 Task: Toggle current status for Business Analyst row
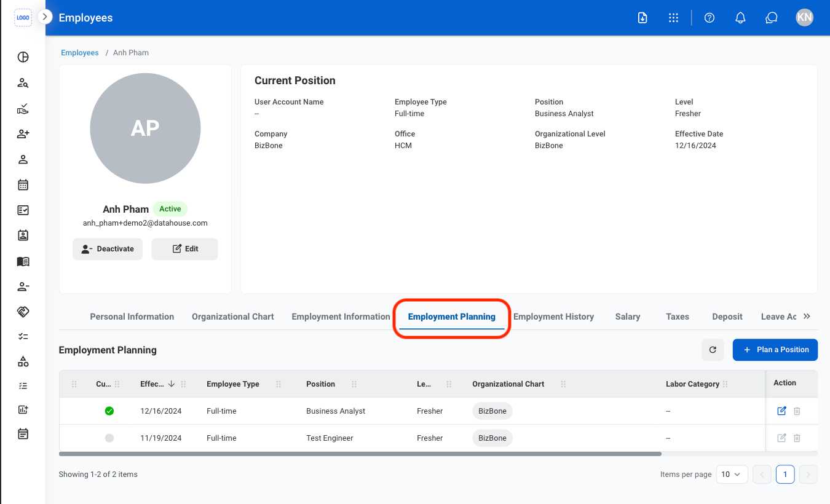click(109, 411)
